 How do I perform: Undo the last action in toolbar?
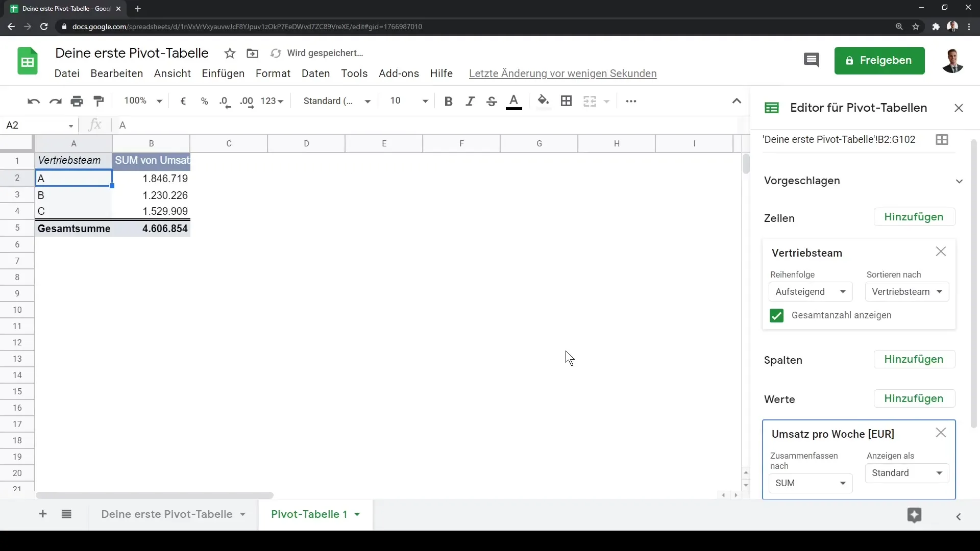click(34, 101)
